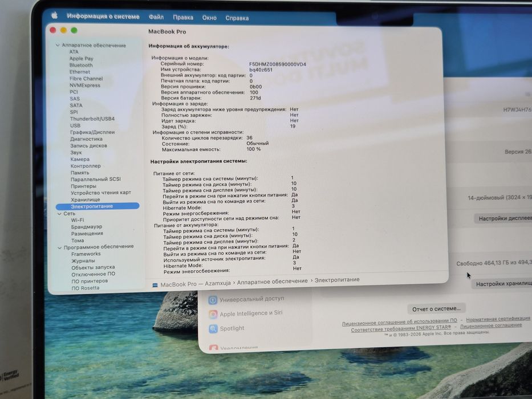Screen dimensions: 532x399
Task: Click Настройки дисплеев button in background window
Action: (x=503, y=218)
